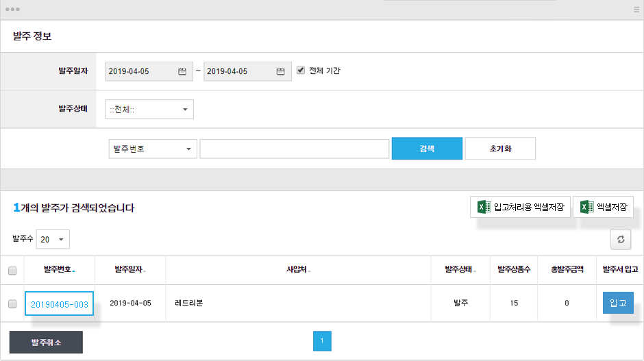Click the hamburger menu icon at top right
This screenshot has height=361, width=644.
click(636, 10)
